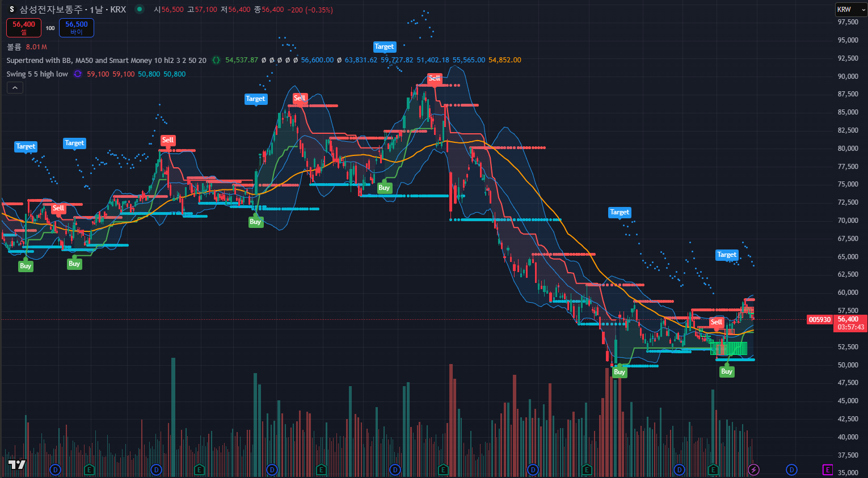Click the 62,500 price scale label
This screenshot has width=868, height=478.
tap(848, 274)
